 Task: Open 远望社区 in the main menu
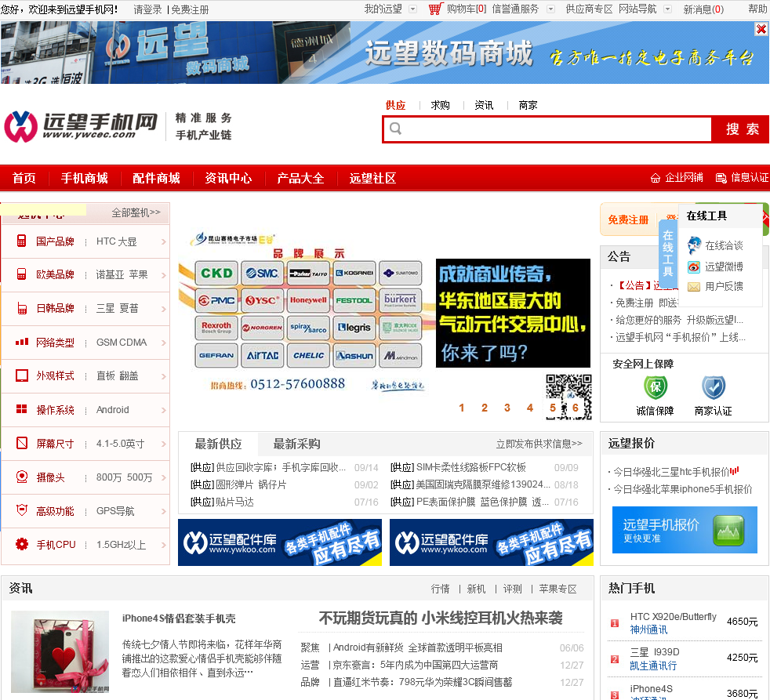click(x=372, y=178)
